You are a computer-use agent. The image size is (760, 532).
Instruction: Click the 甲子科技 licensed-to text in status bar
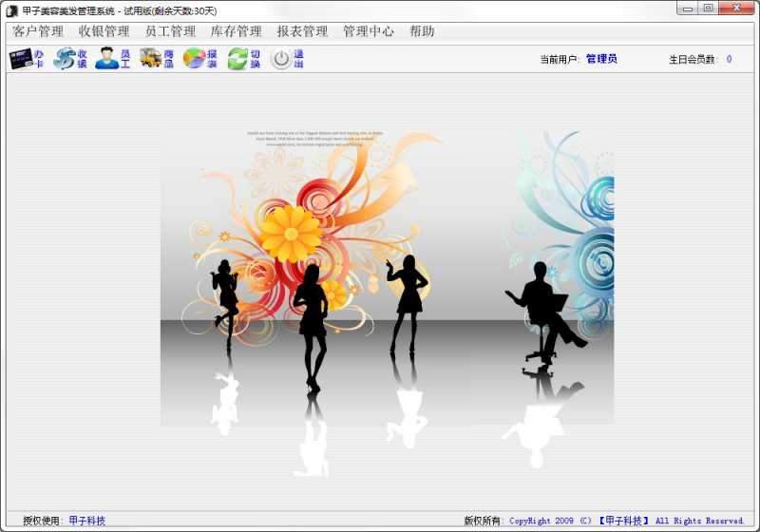pos(87,521)
